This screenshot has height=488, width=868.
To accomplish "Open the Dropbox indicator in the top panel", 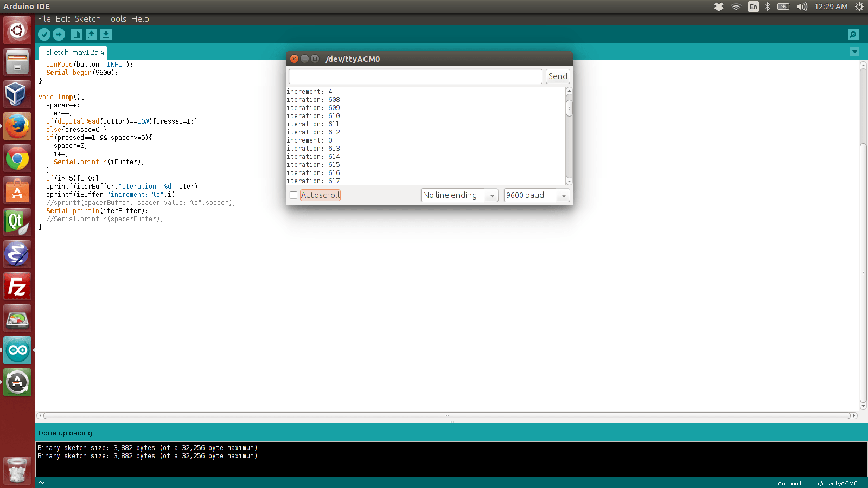I will [719, 7].
